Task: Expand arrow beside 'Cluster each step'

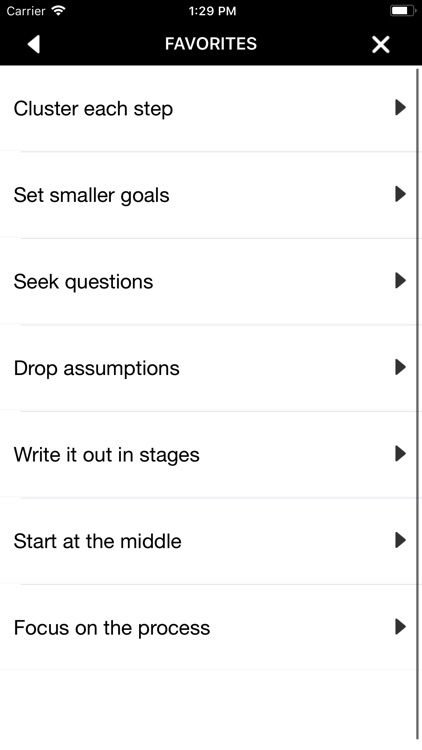Action: pos(400,108)
